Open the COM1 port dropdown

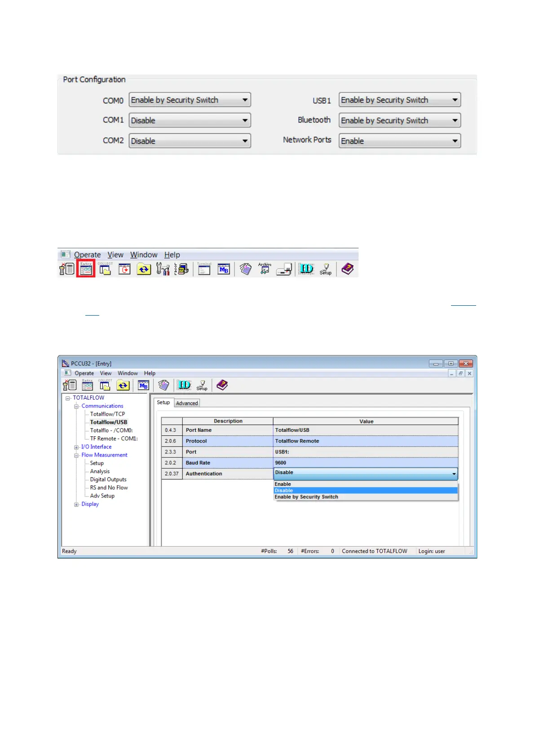coord(190,120)
